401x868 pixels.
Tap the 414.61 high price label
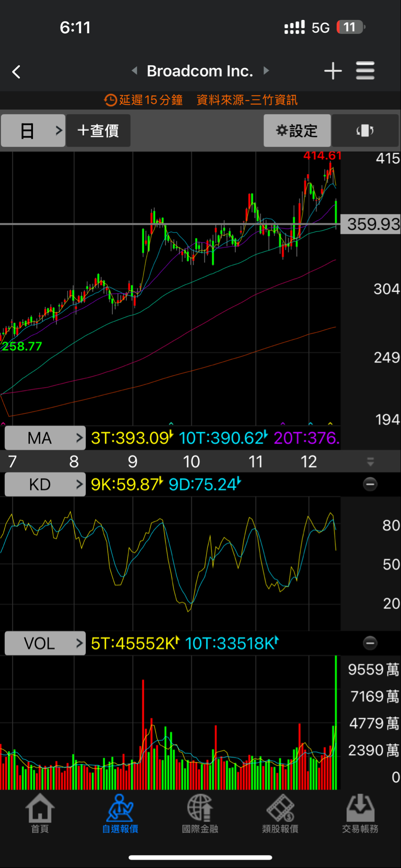(x=322, y=156)
